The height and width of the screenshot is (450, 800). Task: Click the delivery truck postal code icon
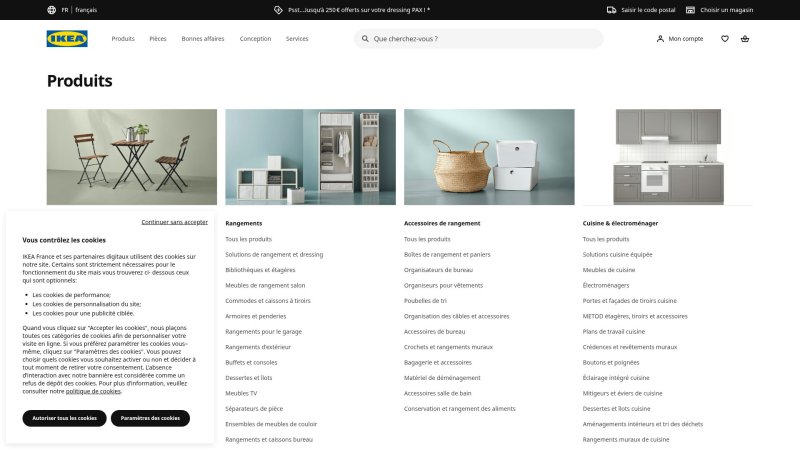point(611,10)
